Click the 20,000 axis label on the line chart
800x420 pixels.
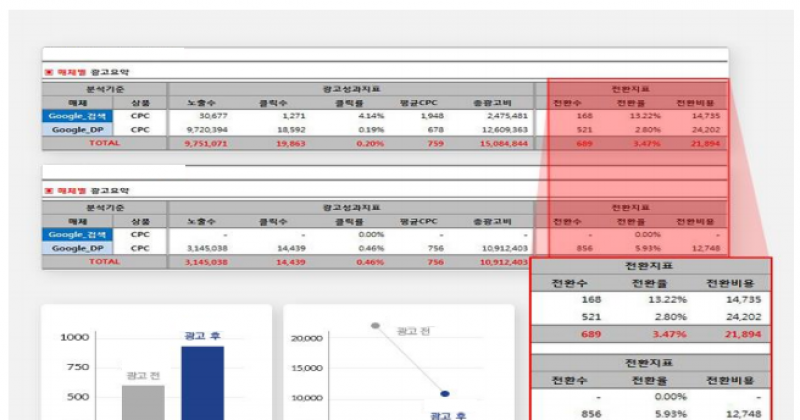(x=304, y=338)
